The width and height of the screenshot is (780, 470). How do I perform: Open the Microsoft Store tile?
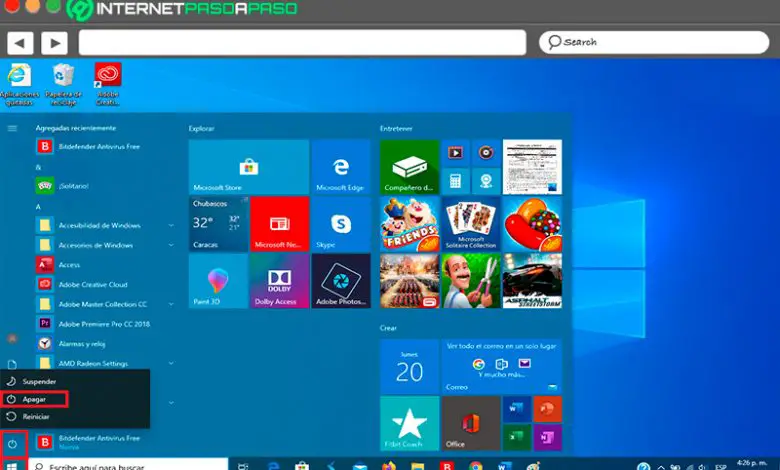pos(249,167)
